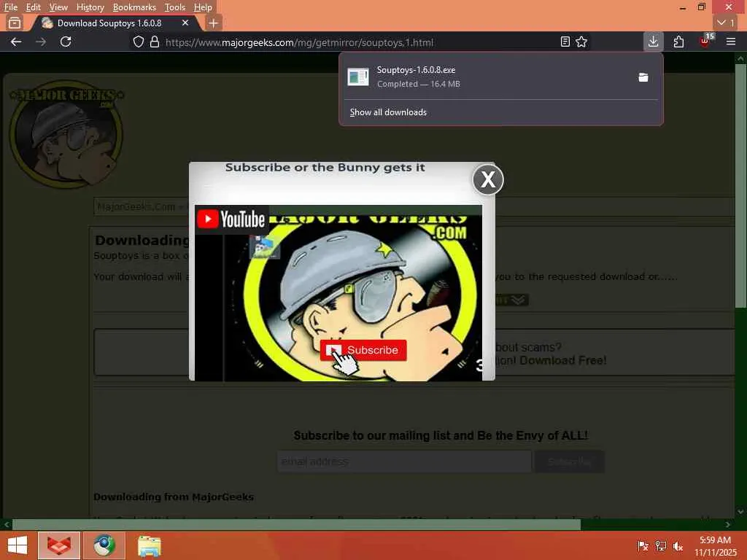Viewport: 747px width, 560px height.
Task: Click the email address input field
Action: 404,462
